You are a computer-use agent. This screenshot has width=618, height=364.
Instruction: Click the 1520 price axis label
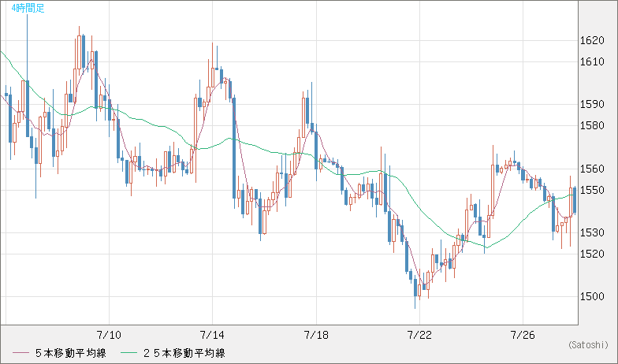592,254
